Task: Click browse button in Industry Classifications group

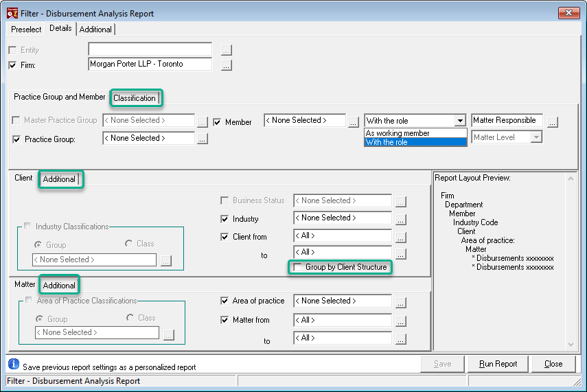Action: tap(166, 260)
